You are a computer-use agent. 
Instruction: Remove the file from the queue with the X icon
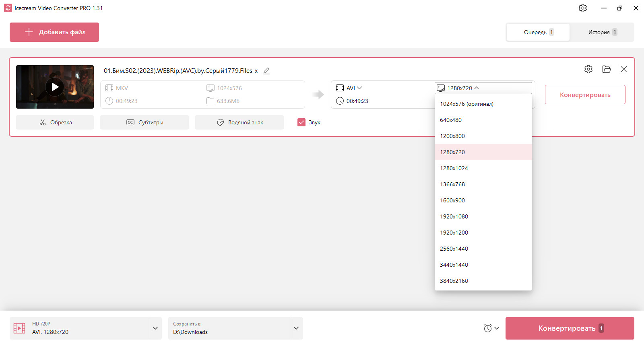coord(624,69)
